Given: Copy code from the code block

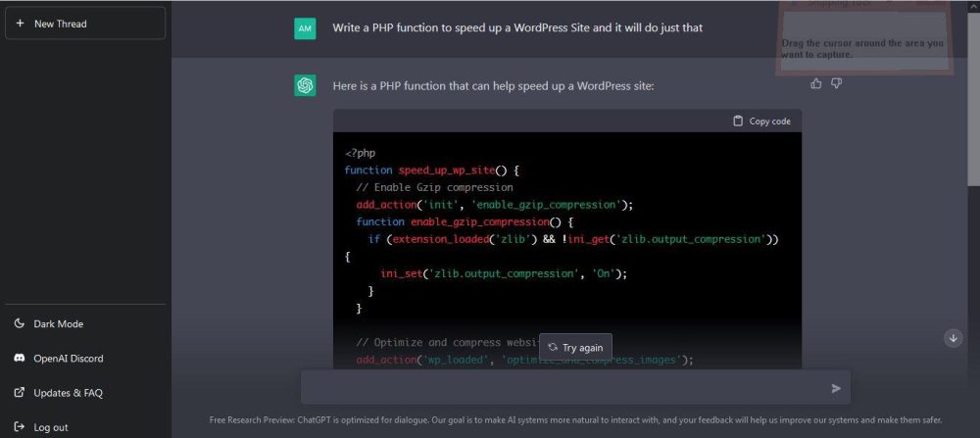Looking at the screenshot, I should (761, 122).
